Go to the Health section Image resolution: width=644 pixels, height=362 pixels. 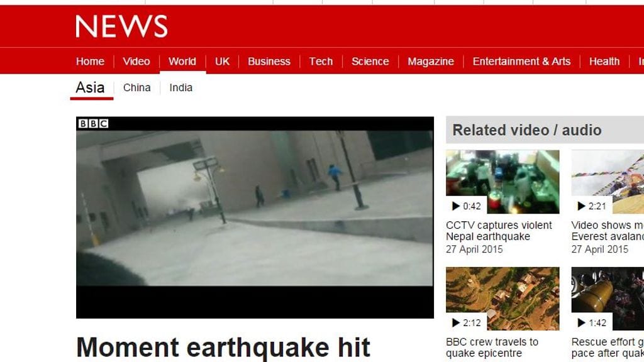tap(604, 62)
